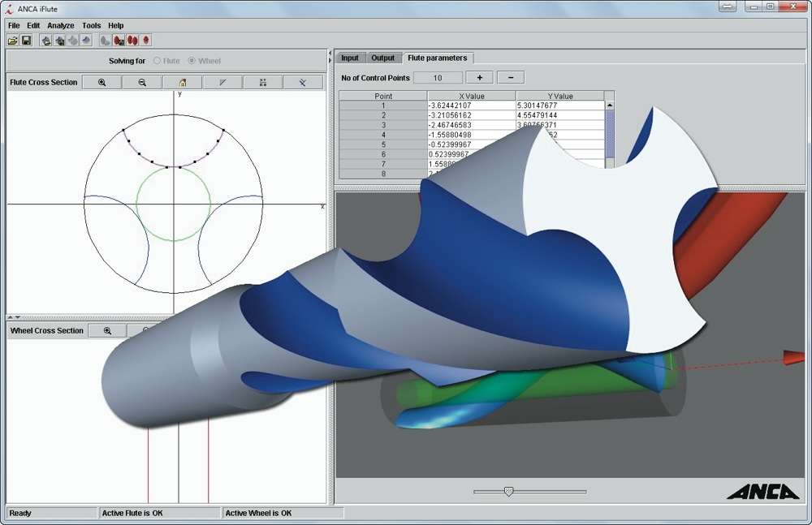Select the Wheel radio button under Solving for
This screenshot has width=812, height=525.
coord(192,61)
